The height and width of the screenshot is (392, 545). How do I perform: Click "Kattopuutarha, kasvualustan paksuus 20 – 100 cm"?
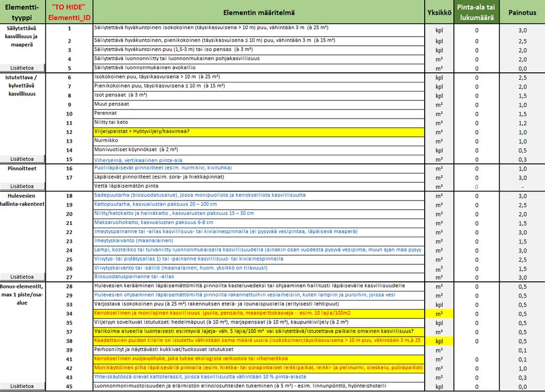point(259,205)
